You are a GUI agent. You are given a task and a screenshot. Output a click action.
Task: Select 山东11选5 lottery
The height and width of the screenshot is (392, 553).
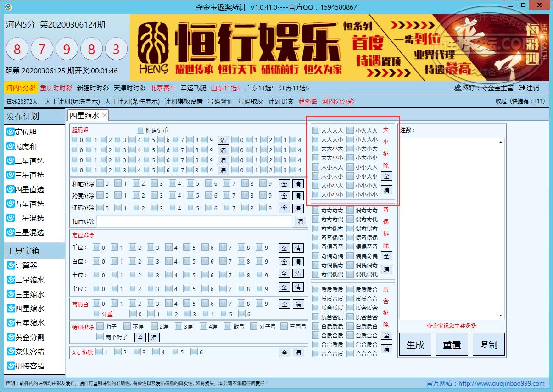pyautogui.click(x=225, y=88)
